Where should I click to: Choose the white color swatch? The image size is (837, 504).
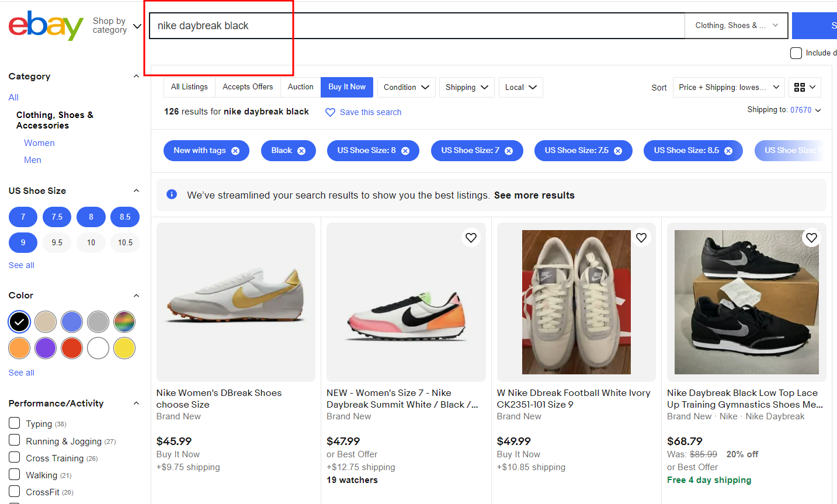[x=98, y=348]
